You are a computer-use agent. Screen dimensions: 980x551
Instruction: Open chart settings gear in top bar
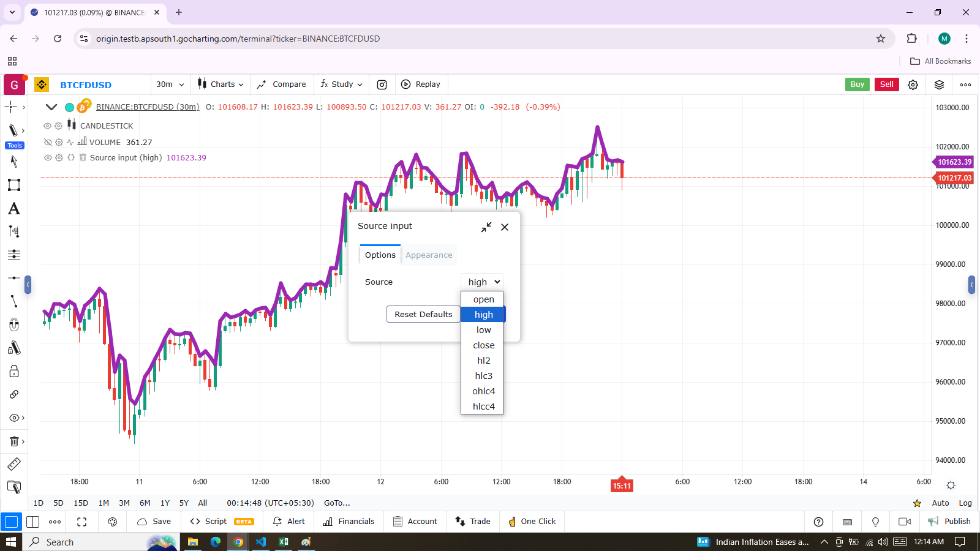click(913, 84)
